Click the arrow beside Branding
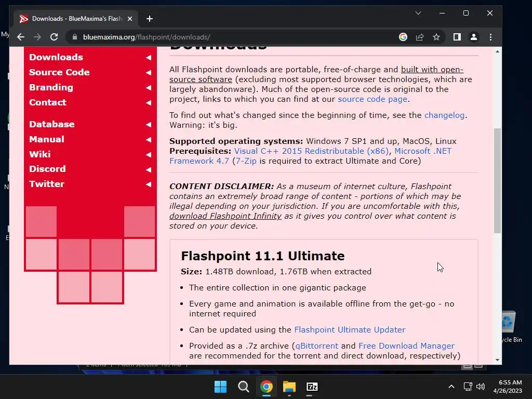The height and width of the screenshot is (399, 532). (149, 87)
